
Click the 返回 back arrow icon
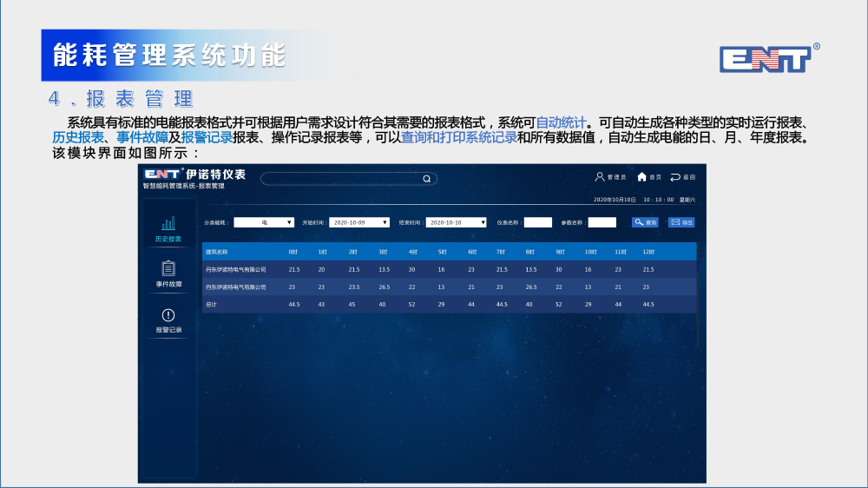675,176
